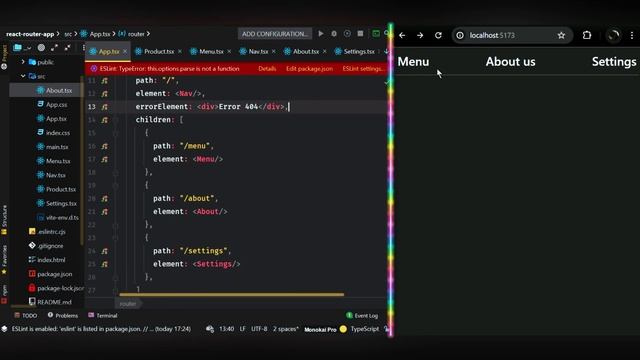Open the Project view dropdown in panel header

coord(22,48)
